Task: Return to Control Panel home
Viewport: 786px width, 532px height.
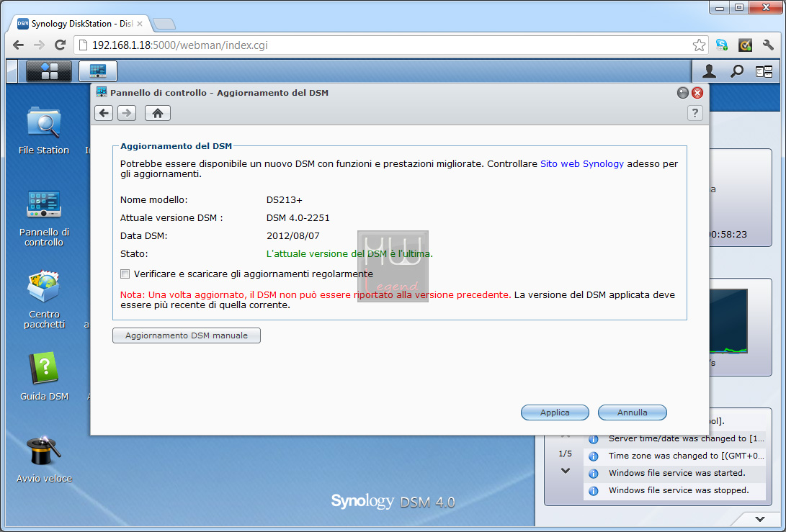Action: (x=158, y=113)
